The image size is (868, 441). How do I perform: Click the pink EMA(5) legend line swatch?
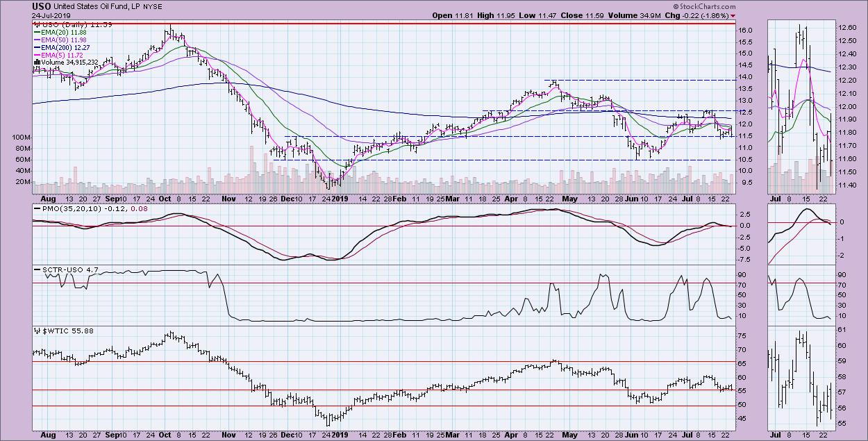point(36,54)
